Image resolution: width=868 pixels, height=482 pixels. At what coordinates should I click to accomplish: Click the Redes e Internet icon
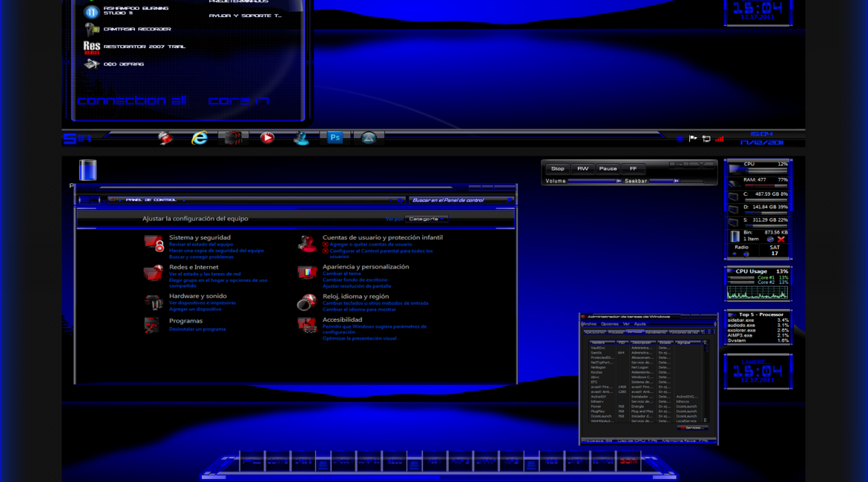coord(154,273)
